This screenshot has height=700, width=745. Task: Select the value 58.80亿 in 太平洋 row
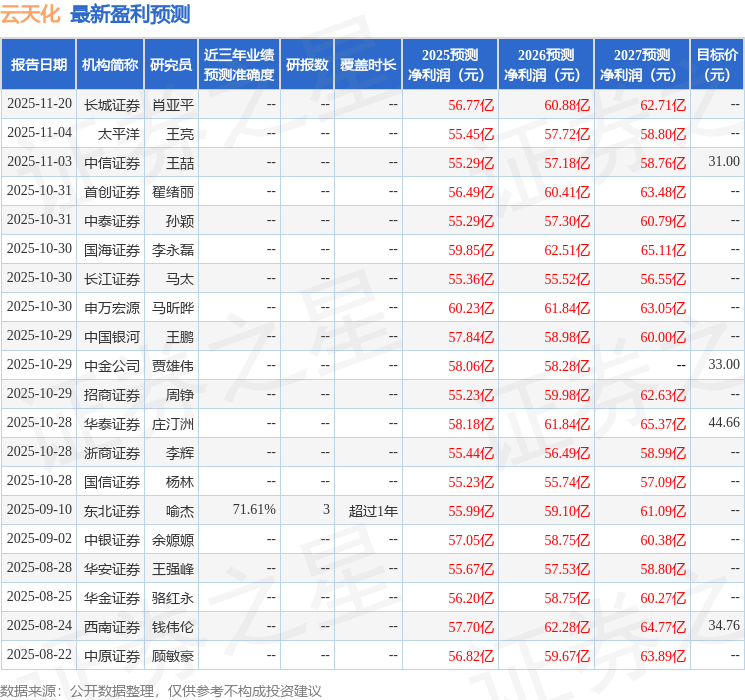pos(663,134)
